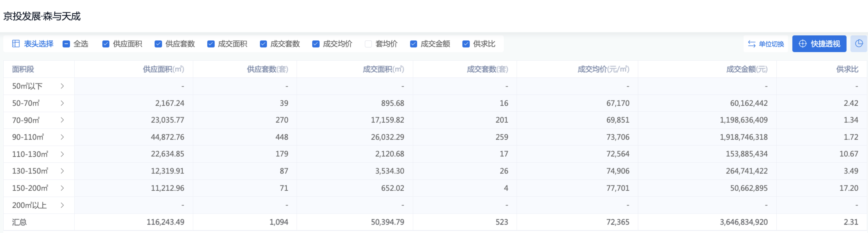
Task: Click the unit switch arrows icon
Action: (751, 44)
